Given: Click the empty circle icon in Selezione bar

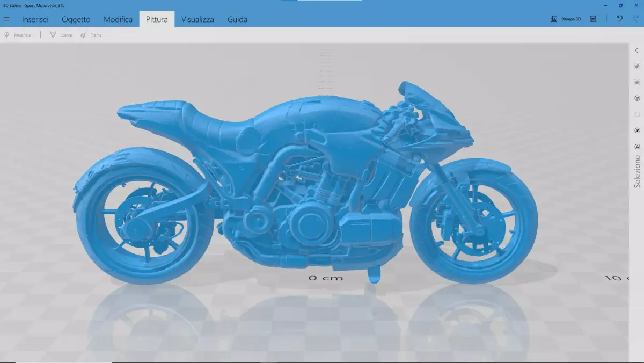Looking at the screenshot, I should [637, 114].
